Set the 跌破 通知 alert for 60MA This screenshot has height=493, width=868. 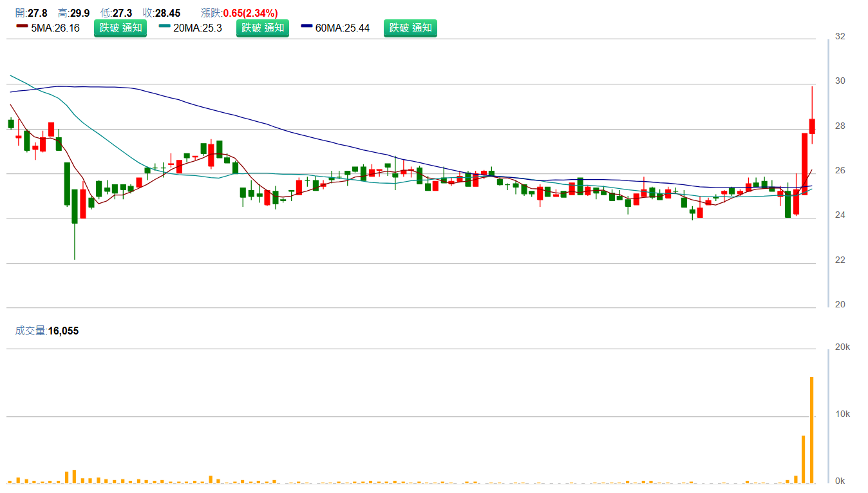click(410, 28)
